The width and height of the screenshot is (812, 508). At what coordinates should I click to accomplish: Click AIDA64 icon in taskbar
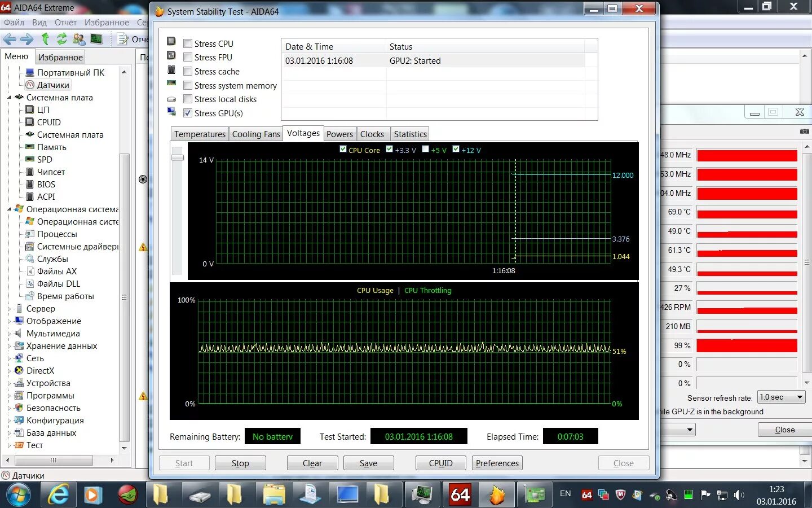tap(460, 495)
